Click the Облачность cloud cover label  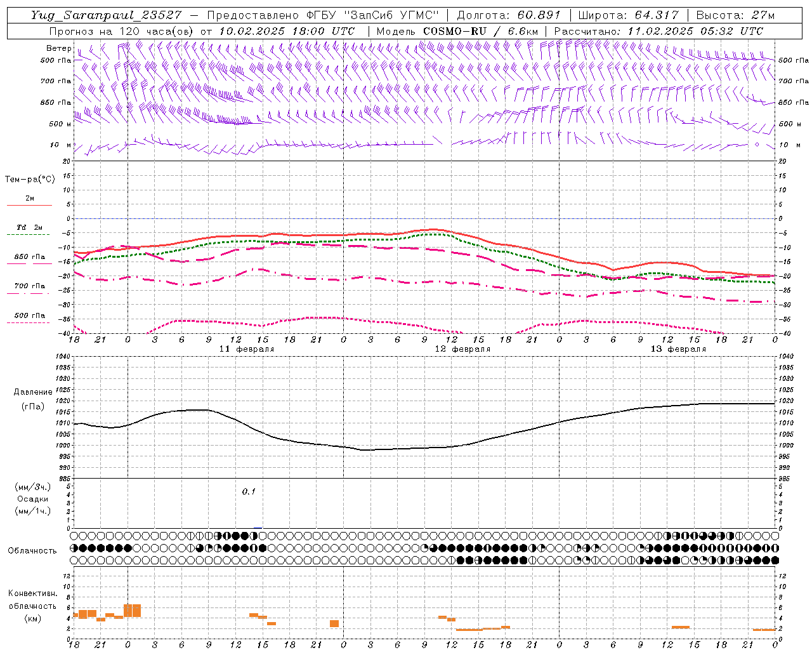point(32,551)
